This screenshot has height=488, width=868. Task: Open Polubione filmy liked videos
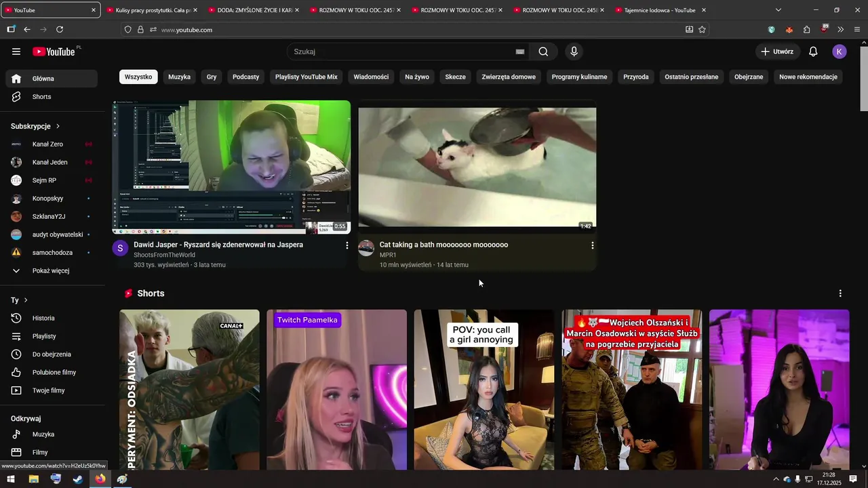[x=52, y=372]
